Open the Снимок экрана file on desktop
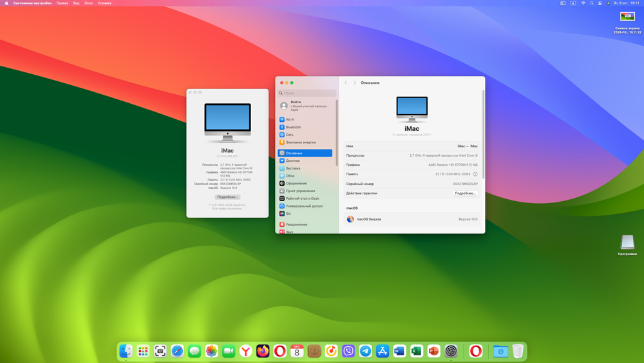The width and height of the screenshot is (644, 363). click(x=627, y=22)
